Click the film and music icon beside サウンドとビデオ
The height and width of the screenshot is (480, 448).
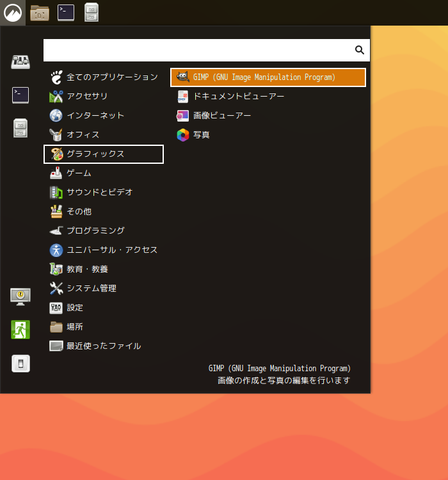click(56, 193)
